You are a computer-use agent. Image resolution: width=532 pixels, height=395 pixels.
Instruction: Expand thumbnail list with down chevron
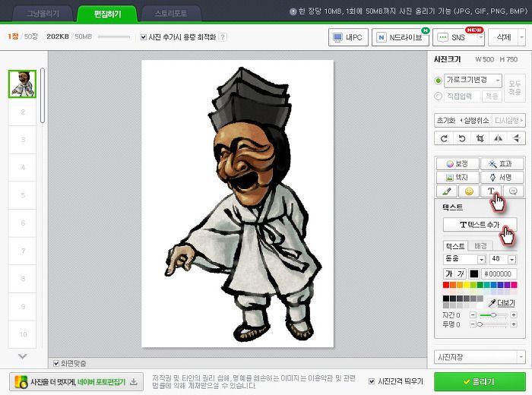click(x=22, y=356)
